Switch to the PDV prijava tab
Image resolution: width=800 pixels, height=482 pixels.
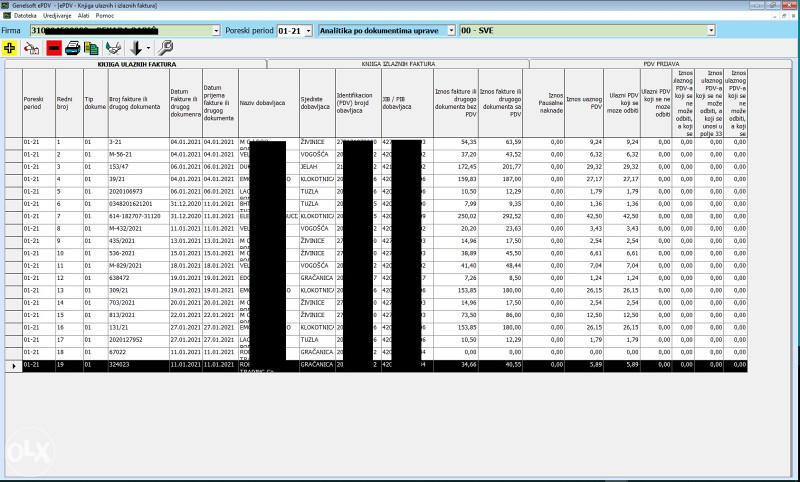[x=661, y=63]
